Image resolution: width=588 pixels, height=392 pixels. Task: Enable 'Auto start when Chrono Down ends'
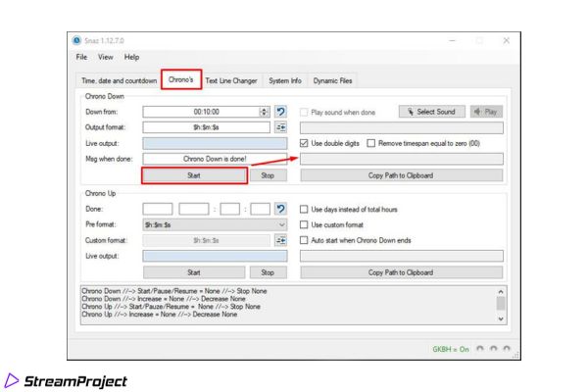[305, 240]
